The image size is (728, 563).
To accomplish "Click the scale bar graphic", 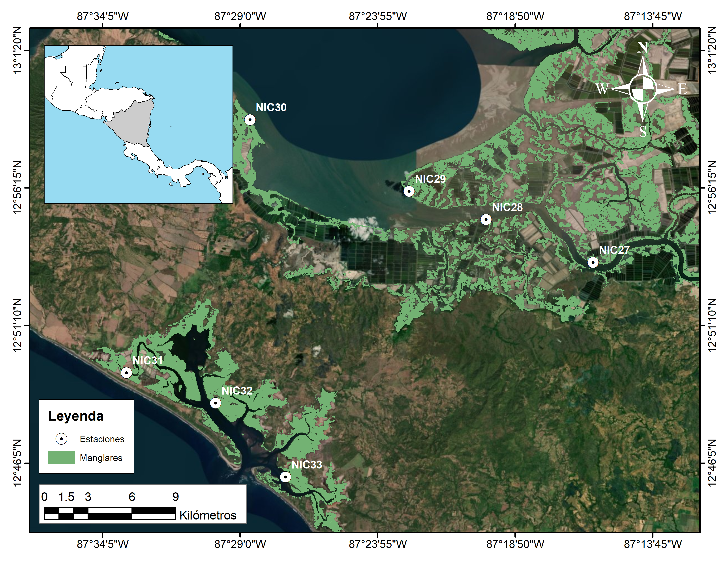I will 110,513.
